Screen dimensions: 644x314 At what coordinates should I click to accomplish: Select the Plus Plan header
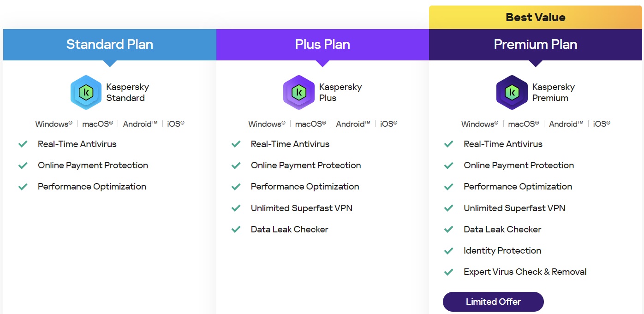click(x=322, y=45)
